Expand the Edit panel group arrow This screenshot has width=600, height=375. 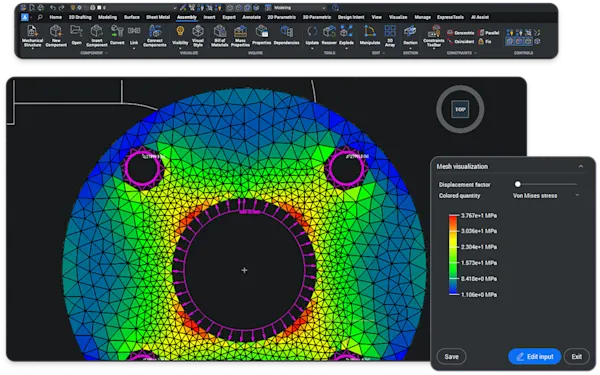(x=383, y=53)
